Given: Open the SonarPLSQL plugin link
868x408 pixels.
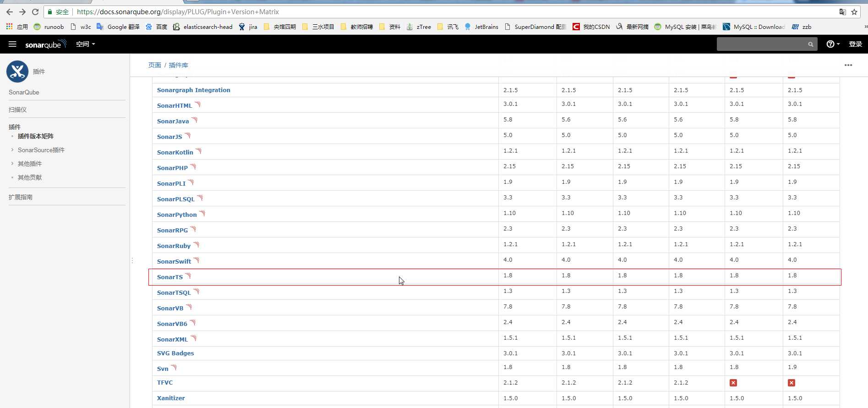Looking at the screenshot, I should (175, 199).
